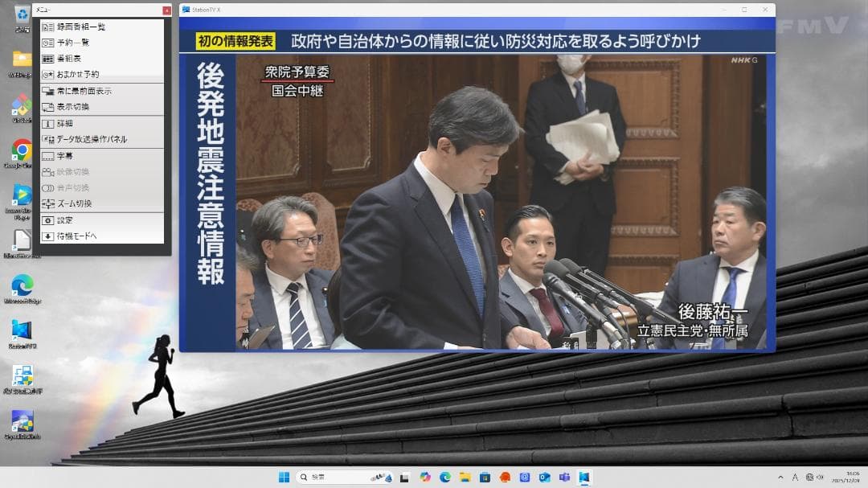The image size is (868, 488).
Task: Expand hidden icons in the system tray
Action: pyautogui.click(x=780, y=476)
